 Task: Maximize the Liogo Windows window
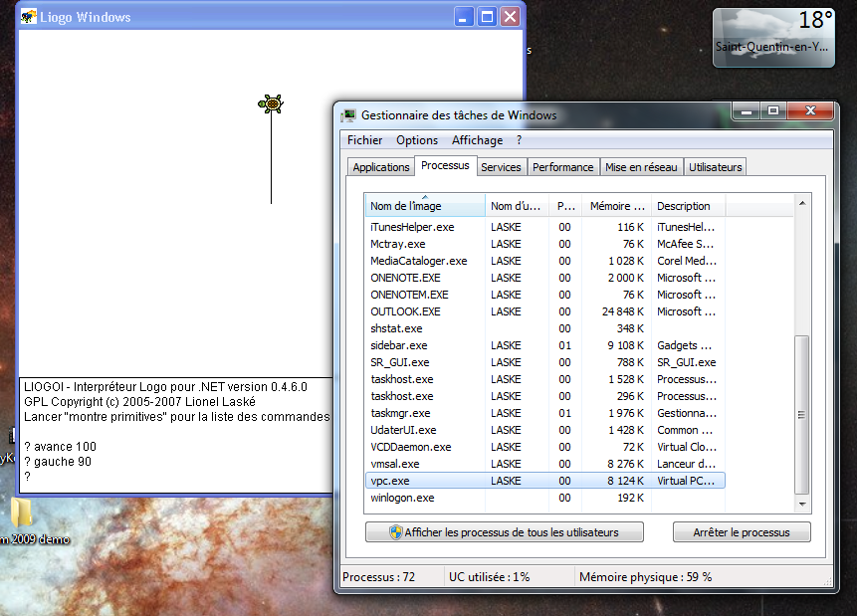(x=487, y=17)
